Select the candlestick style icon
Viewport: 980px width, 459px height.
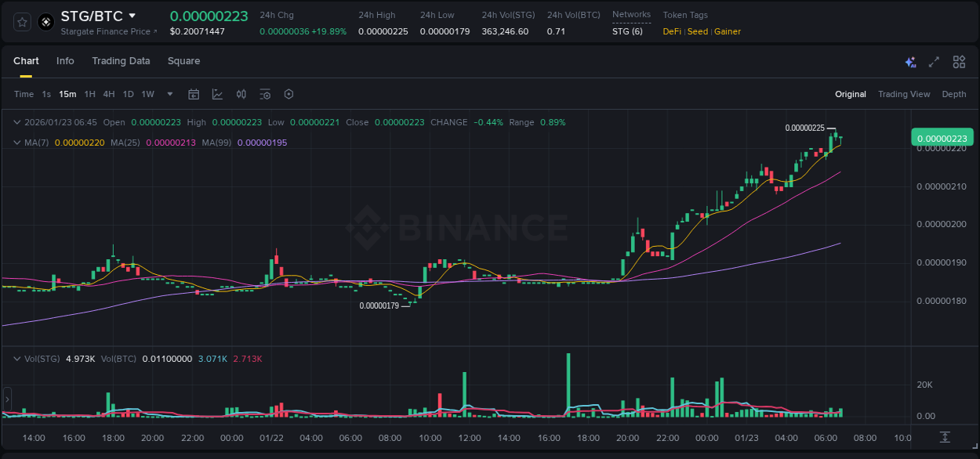pos(241,94)
